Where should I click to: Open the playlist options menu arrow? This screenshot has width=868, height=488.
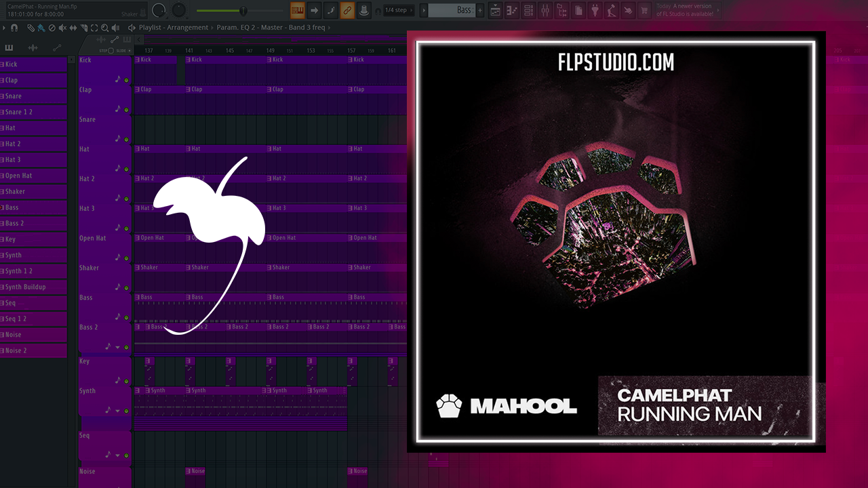click(x=4, y=28)
